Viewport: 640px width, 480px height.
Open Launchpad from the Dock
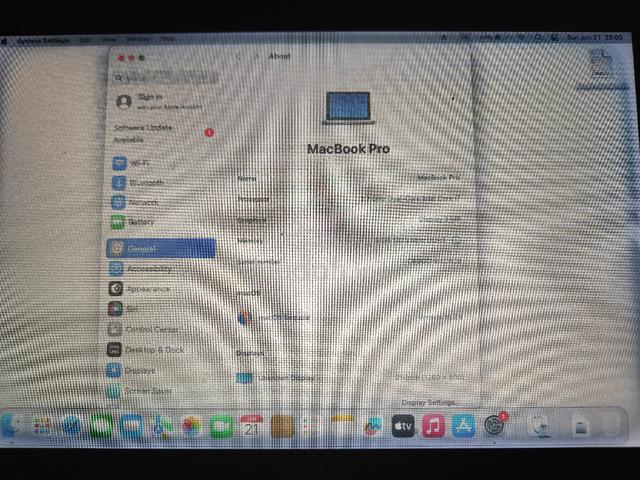pos(42,426)
